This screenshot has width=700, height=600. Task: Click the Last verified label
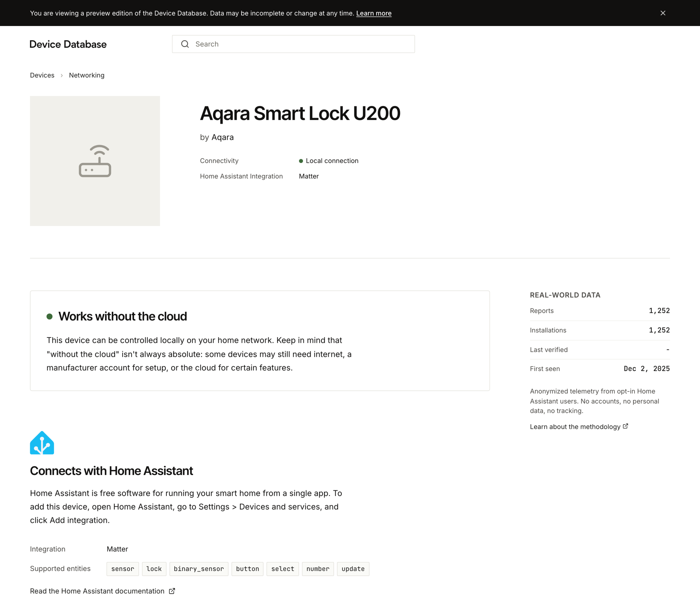point(549,350)
